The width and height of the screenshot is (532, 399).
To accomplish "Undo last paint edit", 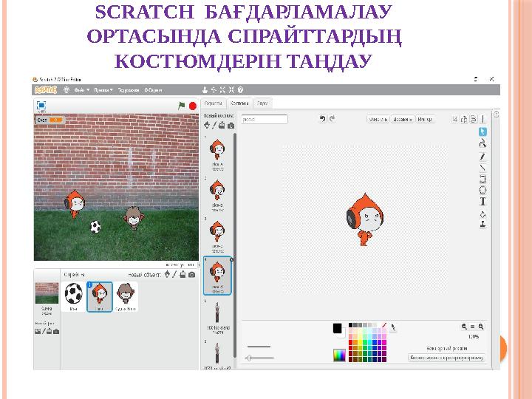I will (x=322, y=118).
